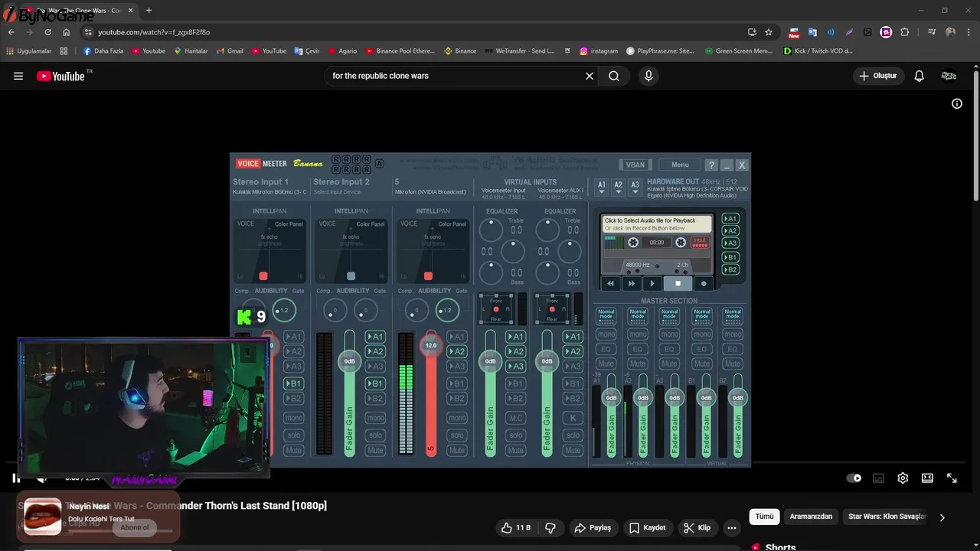Create a clip with Klip button
The image size is (980, 551).
tap(697, 528)
